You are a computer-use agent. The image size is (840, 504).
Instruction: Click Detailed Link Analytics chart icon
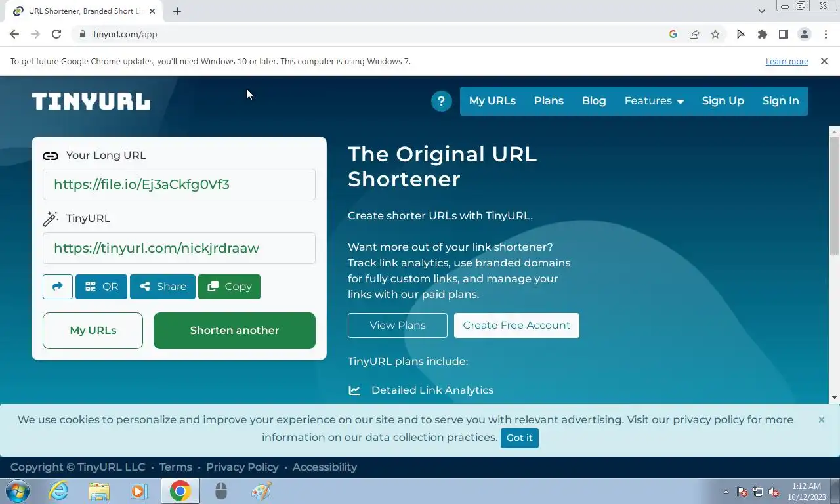pos(354,390)
